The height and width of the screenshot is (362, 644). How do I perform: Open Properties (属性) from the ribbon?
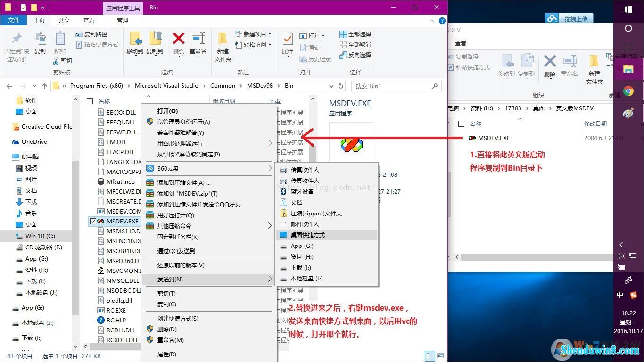coord(288,39)
